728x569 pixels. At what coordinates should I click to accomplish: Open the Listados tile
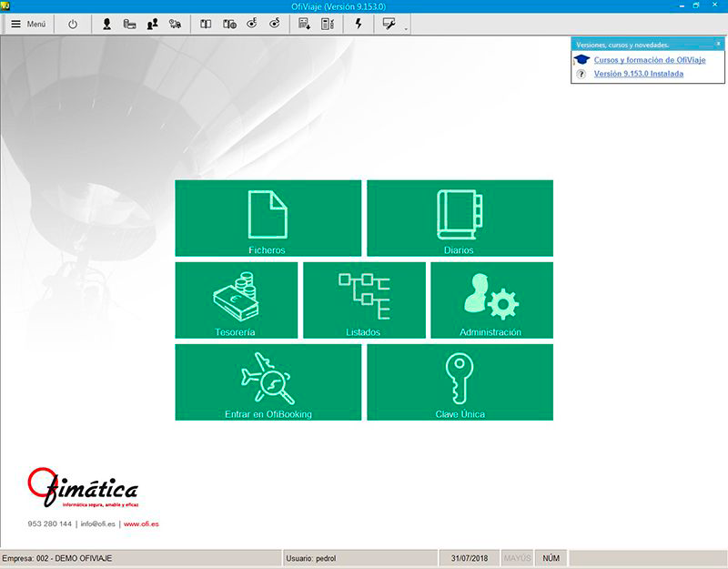click(363, 300)
